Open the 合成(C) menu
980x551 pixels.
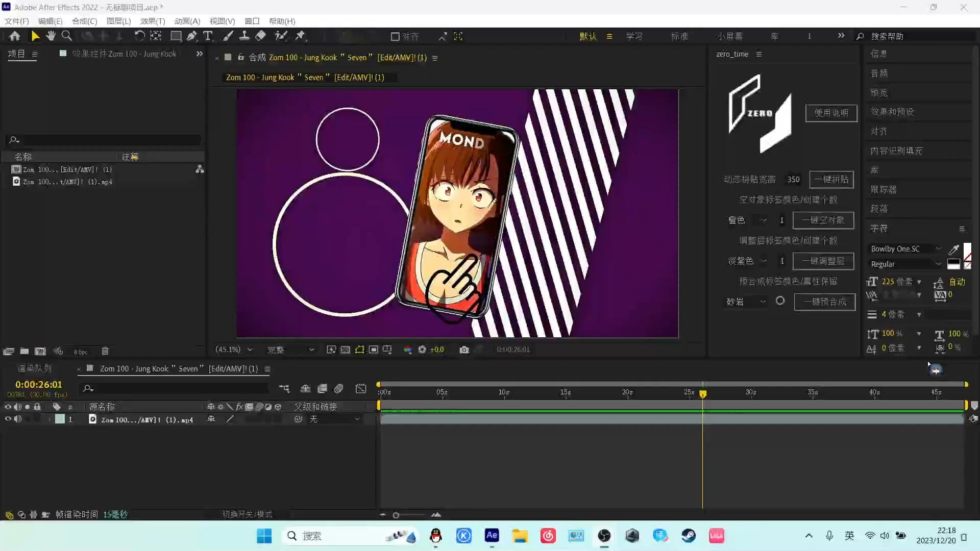pyautogui.click(x=85, y=21)
